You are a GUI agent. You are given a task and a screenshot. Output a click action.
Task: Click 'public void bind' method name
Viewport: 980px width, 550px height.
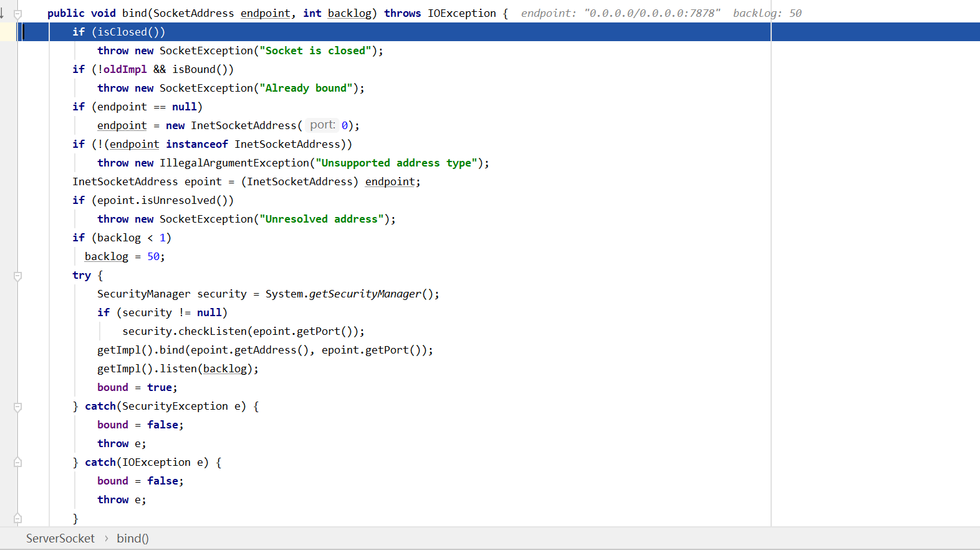pyautogui.click(x=135, y=13)
